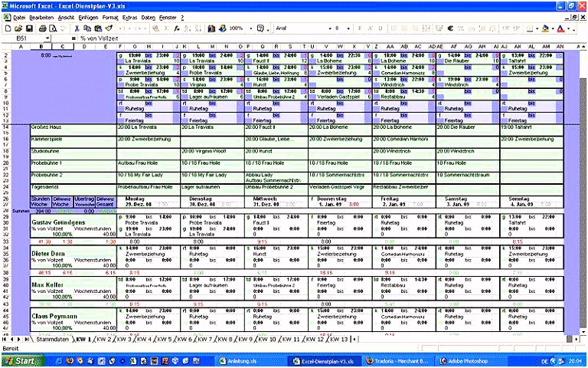The image size is (588, 368).
Task: Select column header B
Action: pos(41,46)
